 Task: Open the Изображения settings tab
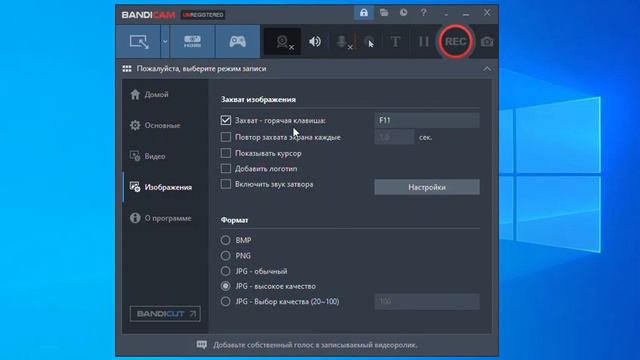coord(165,187)
